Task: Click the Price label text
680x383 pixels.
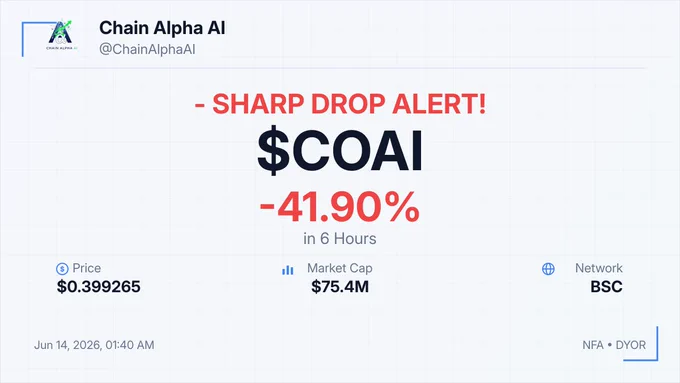Action: coord(87,268)
